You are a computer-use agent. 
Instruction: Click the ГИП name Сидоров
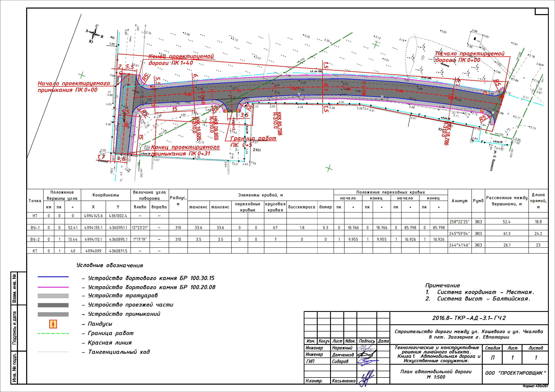click(x=340, y=361)
